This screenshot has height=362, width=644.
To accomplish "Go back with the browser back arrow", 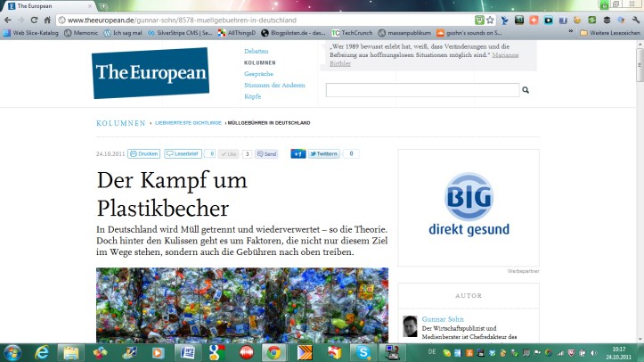I will click(x=8, y=21).
